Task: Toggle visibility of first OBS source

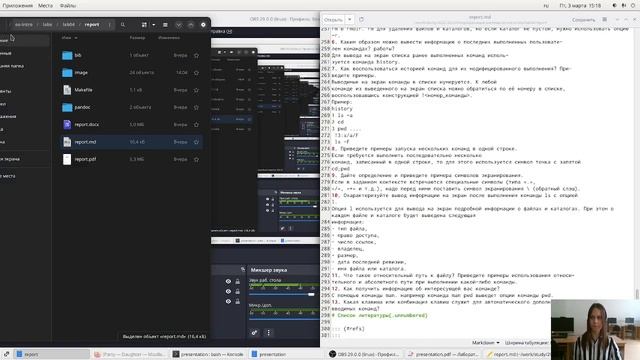Action: (228, 281)
